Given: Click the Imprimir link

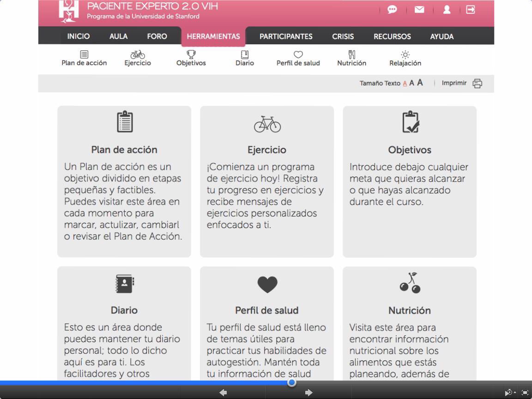Looking at the screenshot, I should pos(454,83).
